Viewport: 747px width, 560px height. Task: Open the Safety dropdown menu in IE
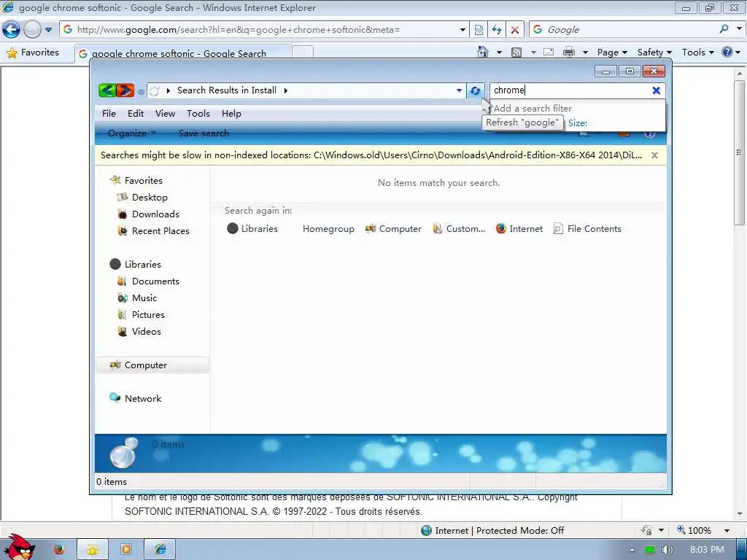[x=654, y=52]
